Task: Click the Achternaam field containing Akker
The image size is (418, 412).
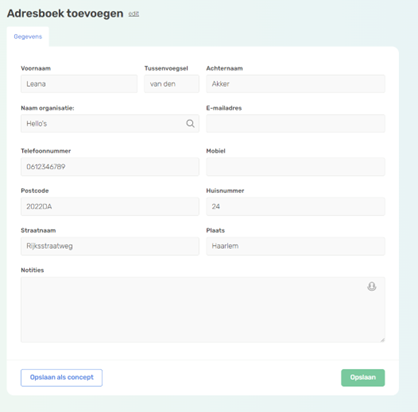Action: pyautogui.click(x=295, y=84)
